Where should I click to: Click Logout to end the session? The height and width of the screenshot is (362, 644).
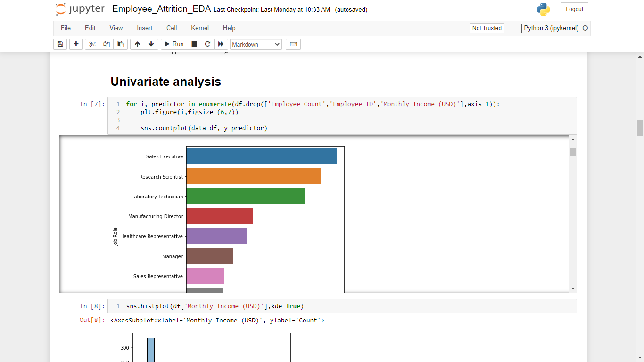point(574,9)
